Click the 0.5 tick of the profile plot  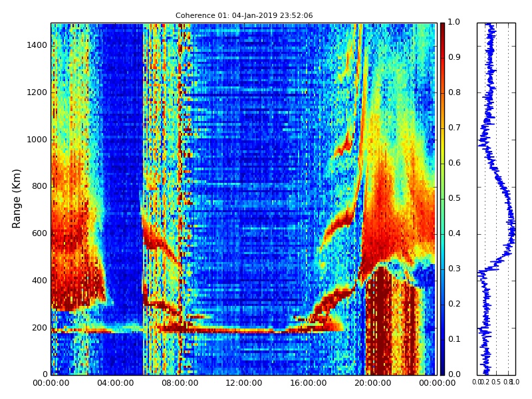(x=496, y=382)
